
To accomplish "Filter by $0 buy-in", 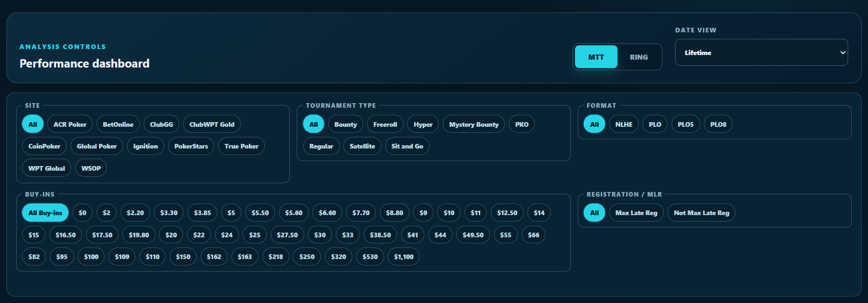I will 82,213.
